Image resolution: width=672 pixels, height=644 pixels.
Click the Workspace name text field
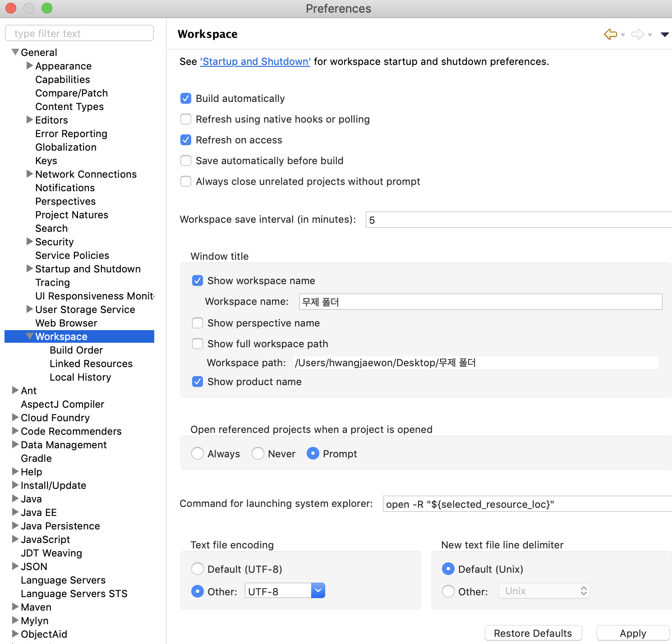coord(481,302)
